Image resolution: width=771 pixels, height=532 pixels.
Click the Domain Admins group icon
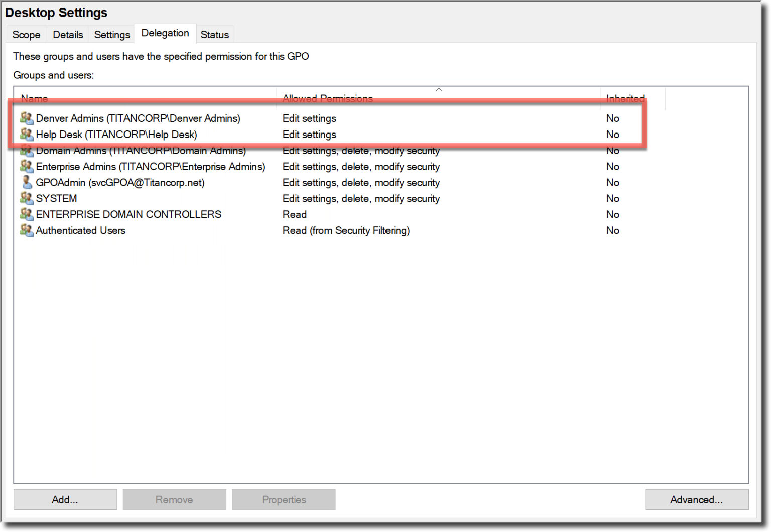click(x=27, y=151)
